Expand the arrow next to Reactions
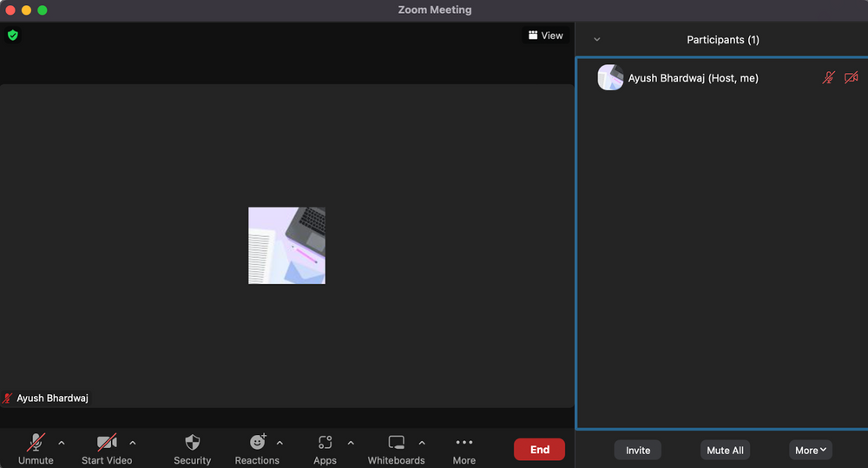Image resolution: width=868 pixels, height=468 pixels. [x=279, y=443]
